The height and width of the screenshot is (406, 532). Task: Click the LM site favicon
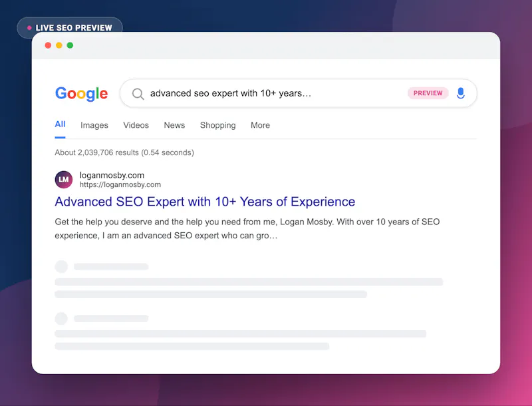(64, 180)
